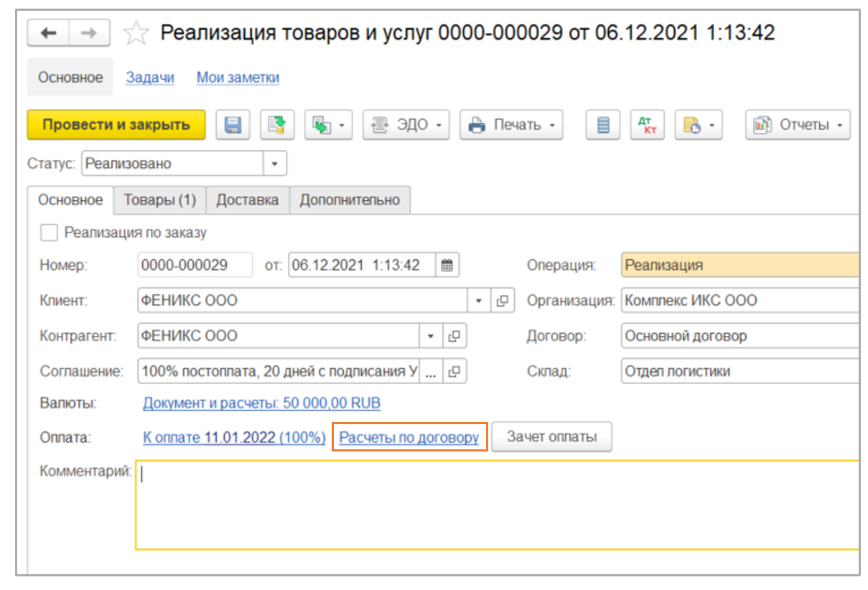
Task: Click the Провести и закрыть button
Action: [116, 125]
